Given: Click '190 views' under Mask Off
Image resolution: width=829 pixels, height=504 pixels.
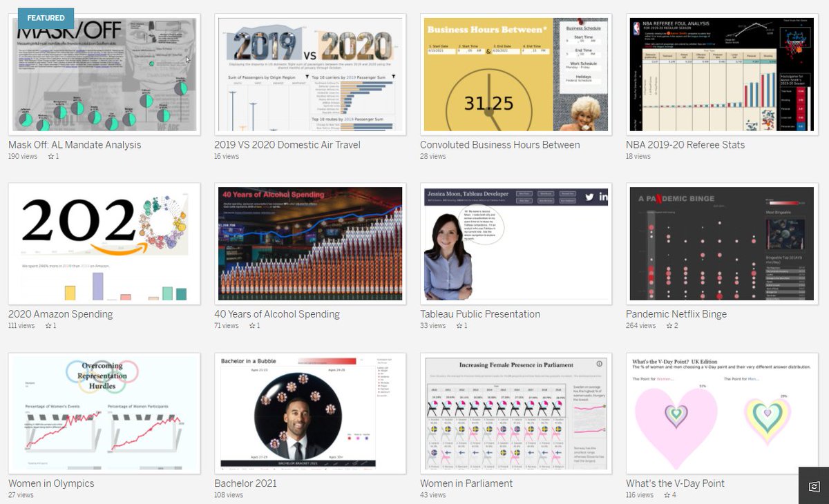Looking at the screenshot, I should click(x=23, y=157).
